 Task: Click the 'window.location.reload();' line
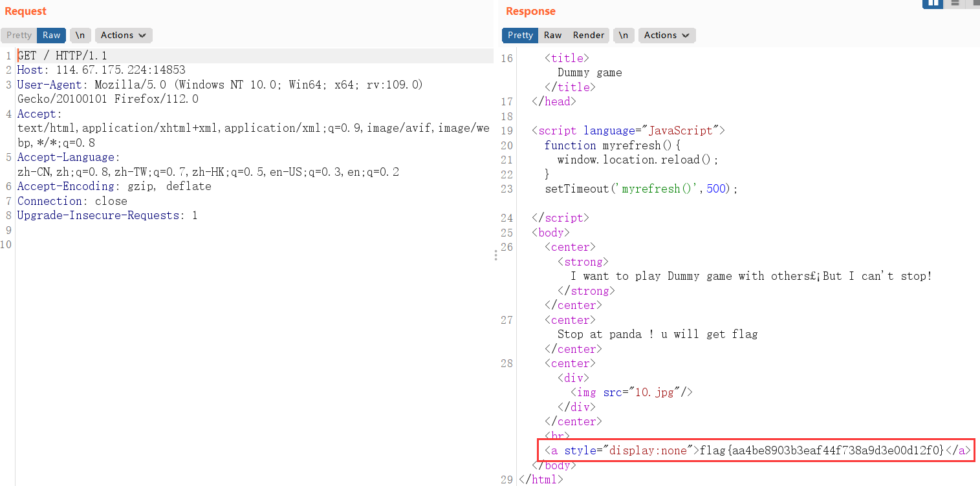(x=638, y=160)
